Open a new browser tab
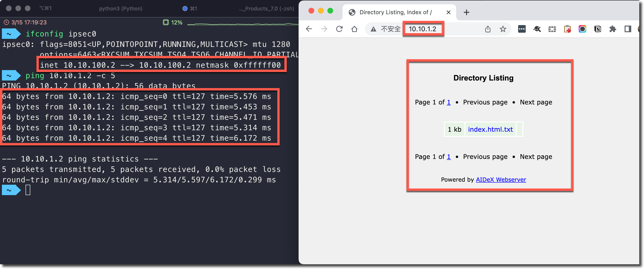This screenshot has width=644, height=269. (466, 12)
